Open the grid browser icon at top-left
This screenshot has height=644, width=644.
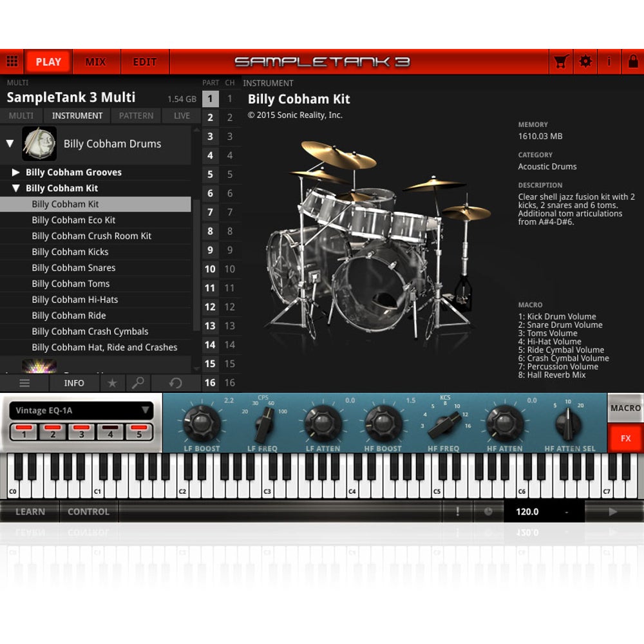point(12,62)
